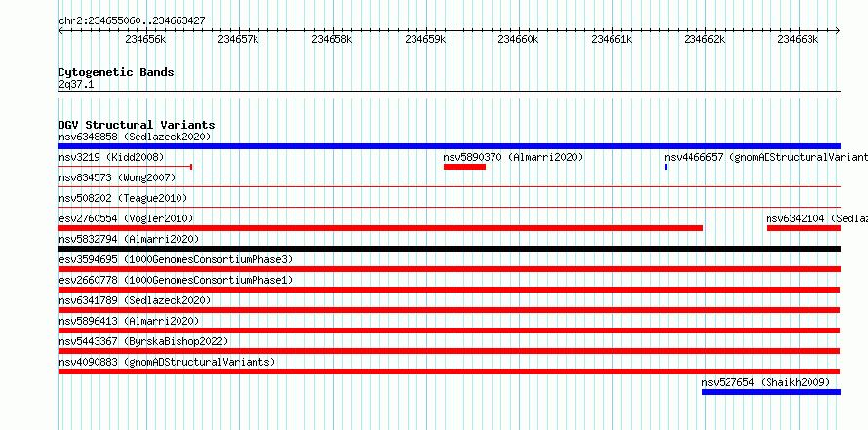This screenshot has width=868, height=430.
Task: Click the 234660k ruler position
Action: click(518, 40)
